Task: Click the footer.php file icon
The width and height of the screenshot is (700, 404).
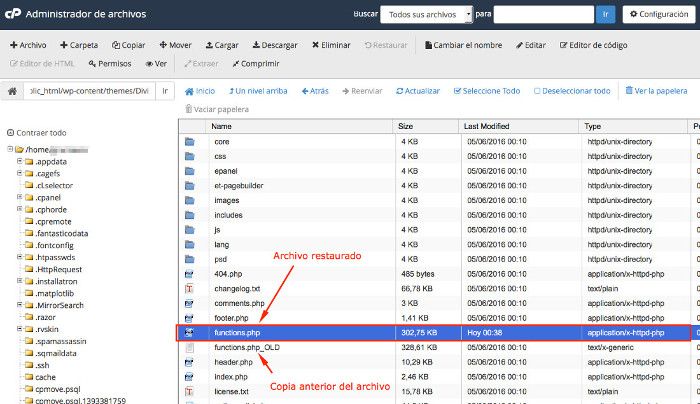Action: [x=189, y=318]
